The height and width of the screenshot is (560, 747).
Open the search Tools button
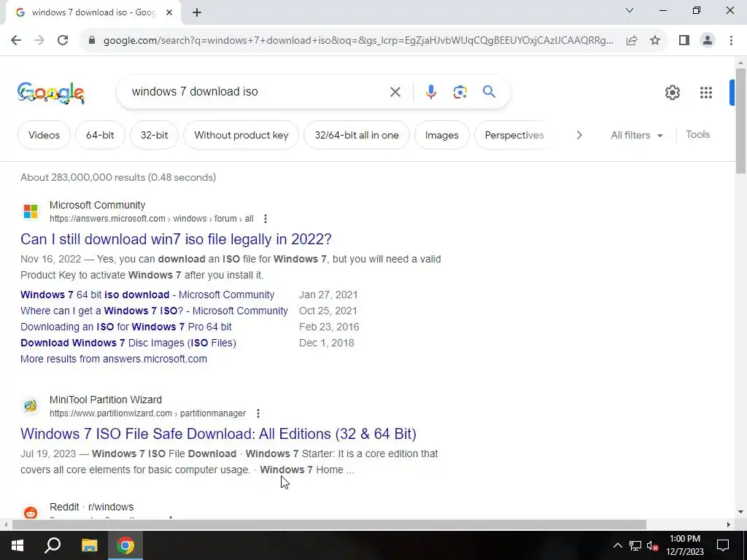(x=697, y=135)
